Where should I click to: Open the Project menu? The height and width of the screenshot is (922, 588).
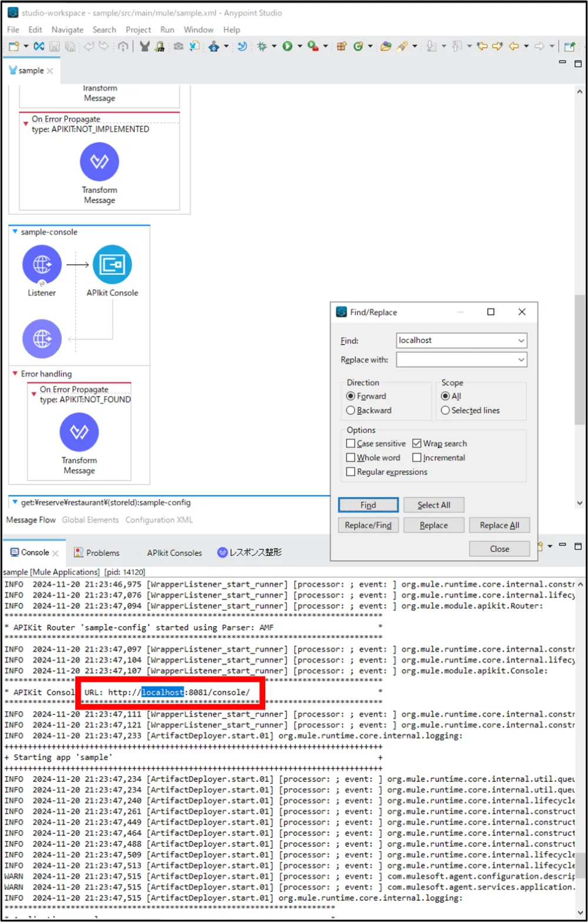tap(138, 29)
